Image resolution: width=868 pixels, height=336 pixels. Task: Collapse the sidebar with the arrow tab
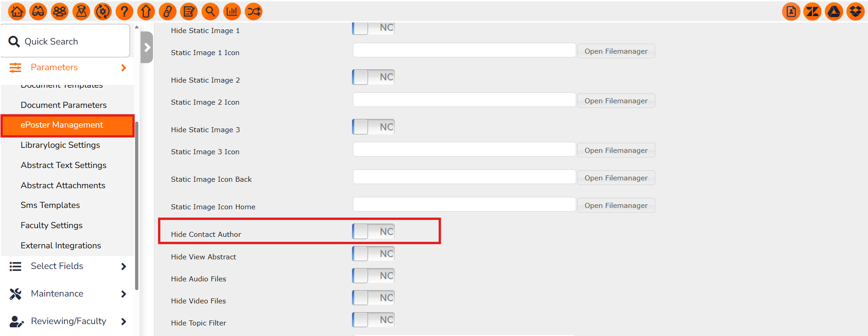click(x=147, y=47)
